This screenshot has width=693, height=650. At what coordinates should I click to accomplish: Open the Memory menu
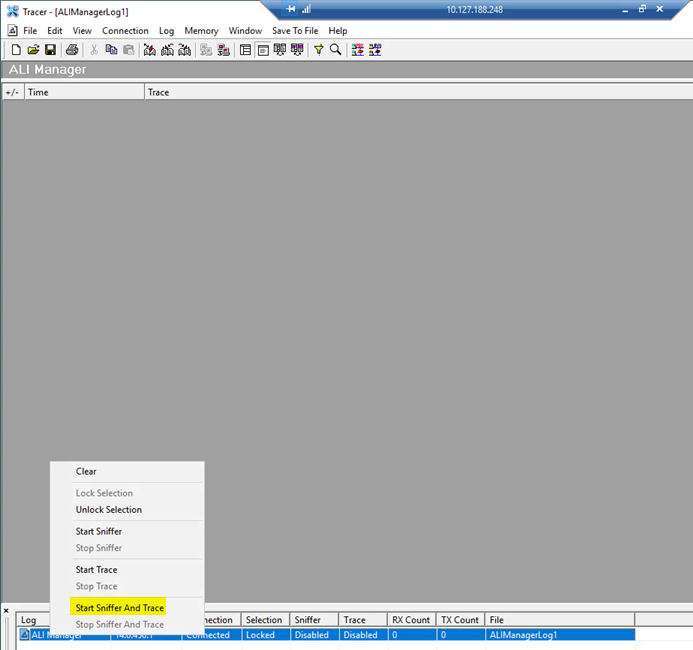(x=201, y=31)
